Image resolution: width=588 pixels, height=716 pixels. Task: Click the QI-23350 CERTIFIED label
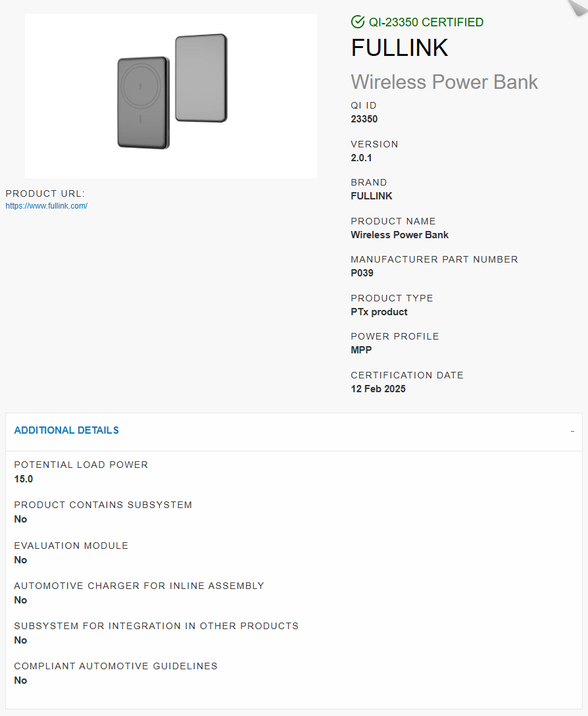click(x=426, y=22)
